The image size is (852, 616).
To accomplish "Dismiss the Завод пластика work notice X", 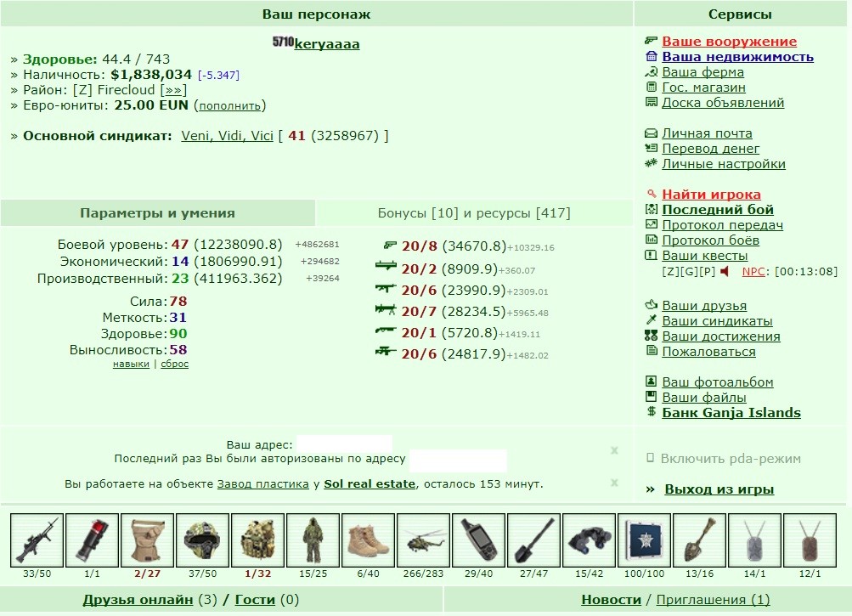I will pos(614,483).
